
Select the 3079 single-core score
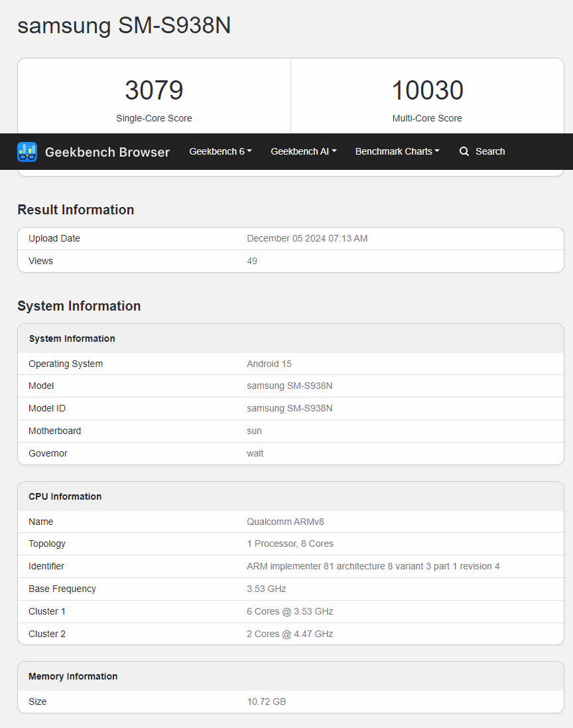(154, 90)
